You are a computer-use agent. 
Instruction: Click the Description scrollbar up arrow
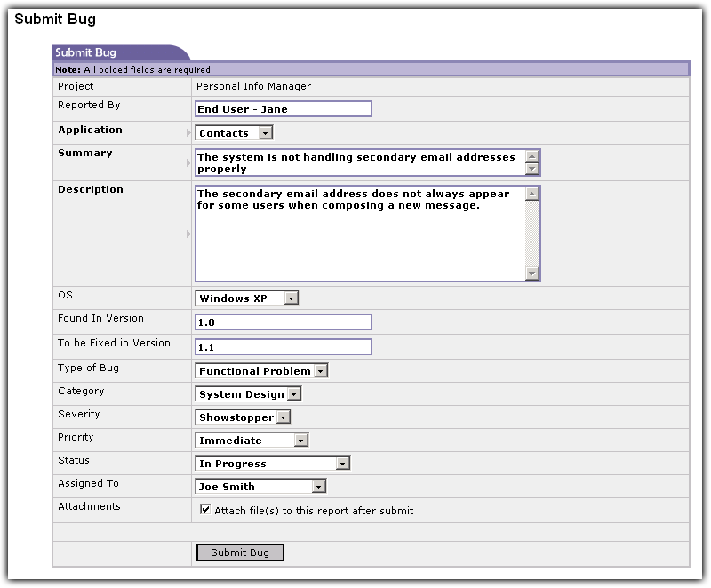click(x=531, y=194)
